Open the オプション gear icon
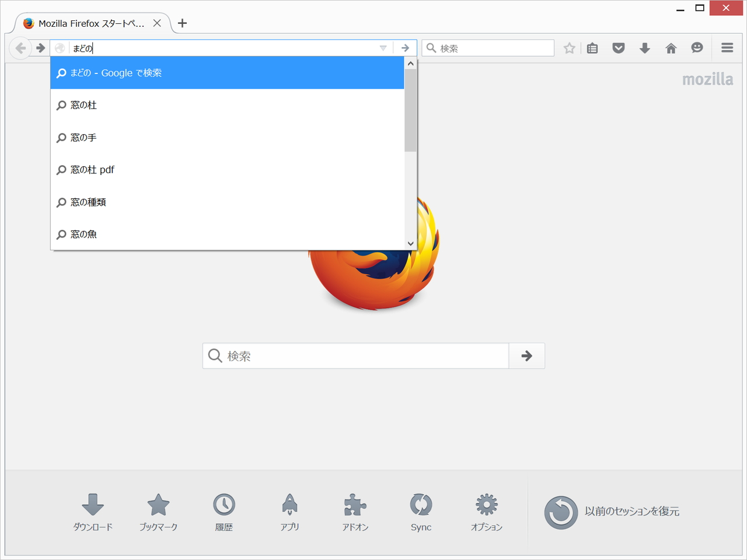 [x=486, y=503]
